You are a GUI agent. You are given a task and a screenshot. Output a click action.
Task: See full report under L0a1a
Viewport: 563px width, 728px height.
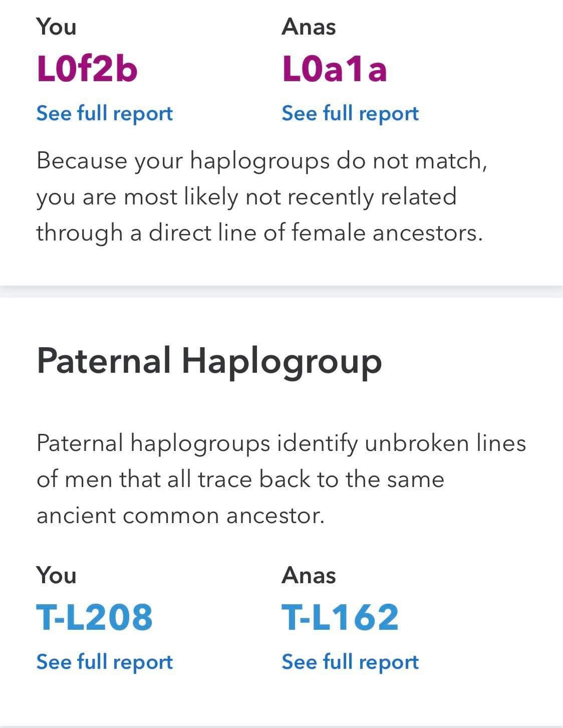tap(350, 114)
